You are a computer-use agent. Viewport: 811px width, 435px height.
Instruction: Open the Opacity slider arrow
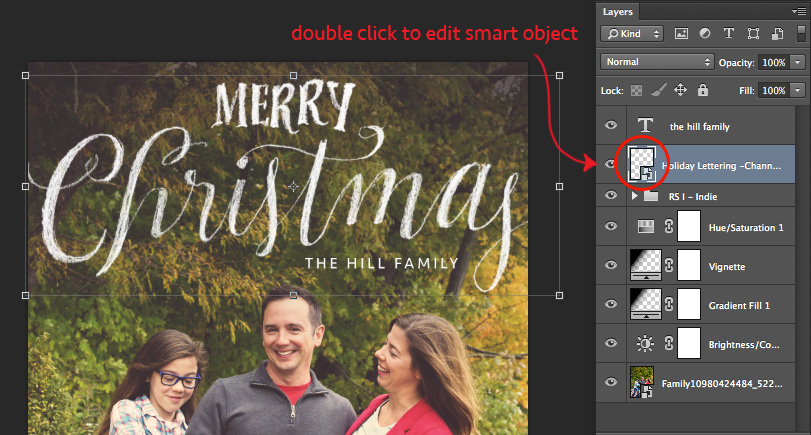(x=798, y=62)
